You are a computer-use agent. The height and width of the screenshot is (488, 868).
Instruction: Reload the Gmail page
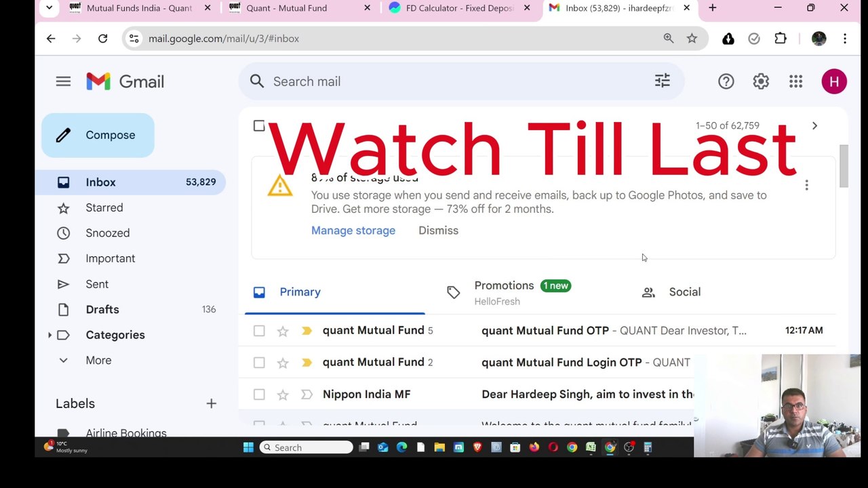click(x=102, y=39)
